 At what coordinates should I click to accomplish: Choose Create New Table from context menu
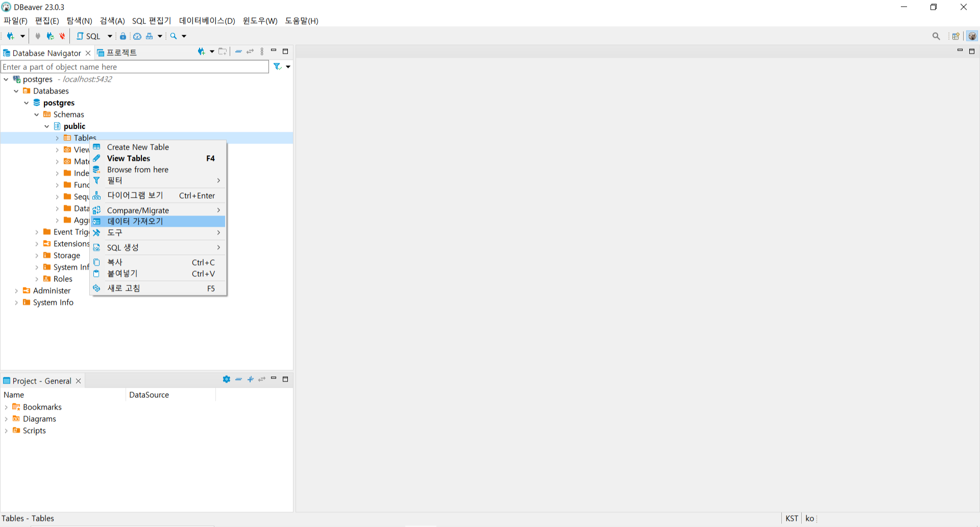coord(158,147)
